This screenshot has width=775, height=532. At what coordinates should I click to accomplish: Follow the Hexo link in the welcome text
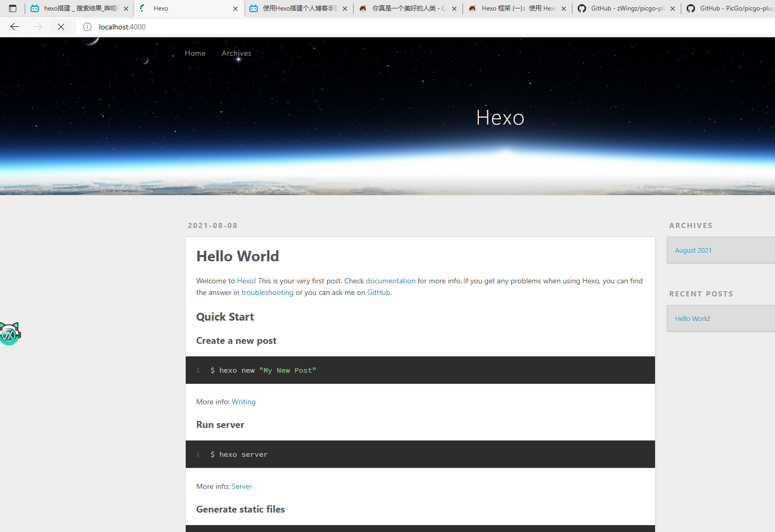(245, 281)
